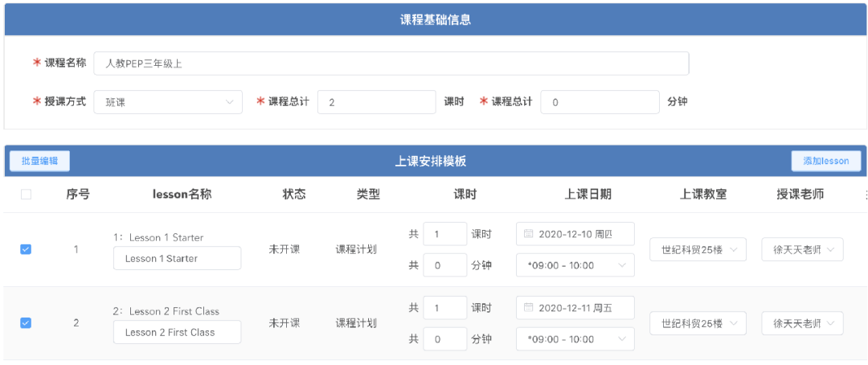This screenshot has height=365, width=868.
Task: Click the calendar icon for 2020-12-11 date
Action: tap(528, 307)
